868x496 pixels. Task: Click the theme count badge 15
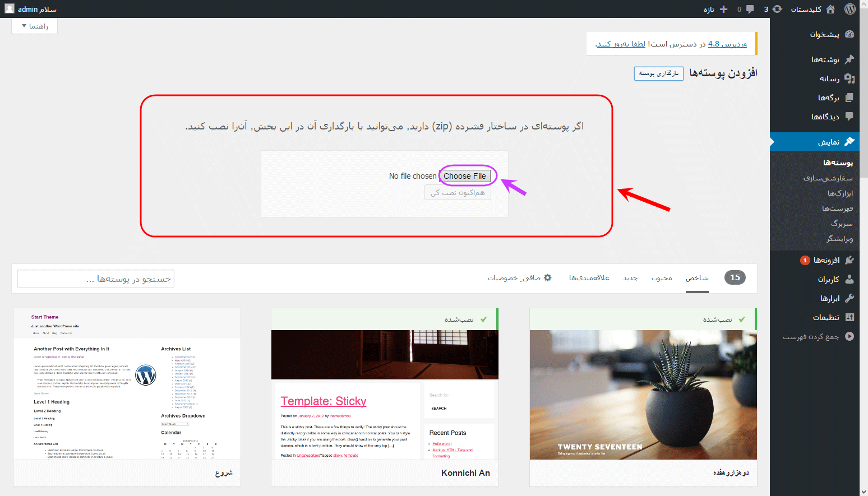tap(735, 277)
